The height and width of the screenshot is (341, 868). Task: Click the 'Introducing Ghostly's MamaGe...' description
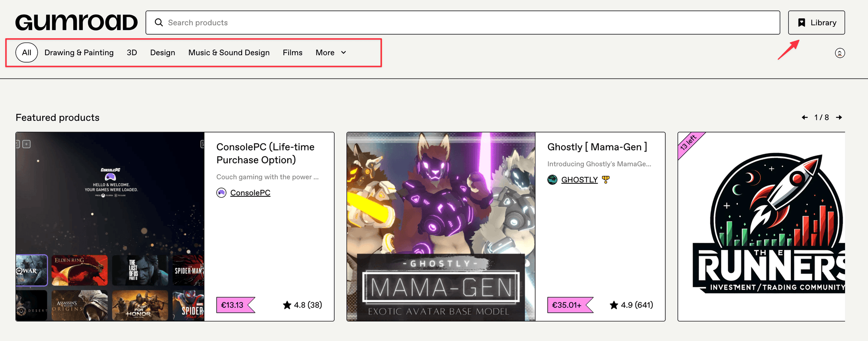(599, 164)
